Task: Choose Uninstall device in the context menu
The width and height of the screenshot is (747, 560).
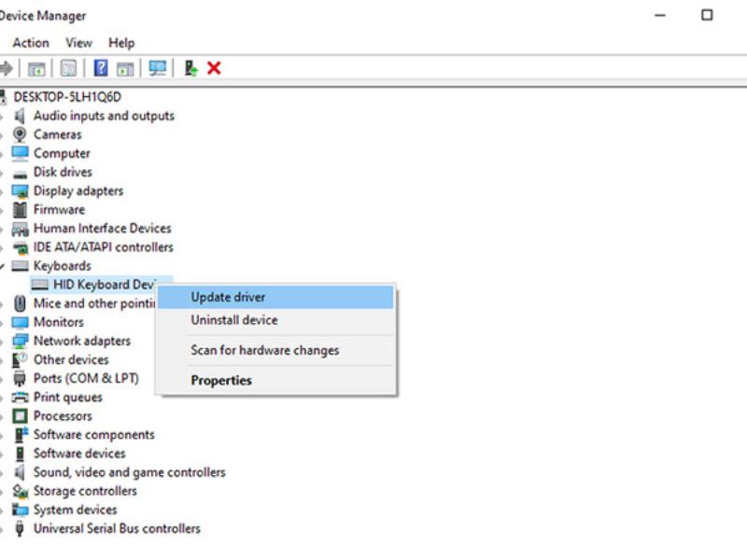Action: [x=275, y=320]
